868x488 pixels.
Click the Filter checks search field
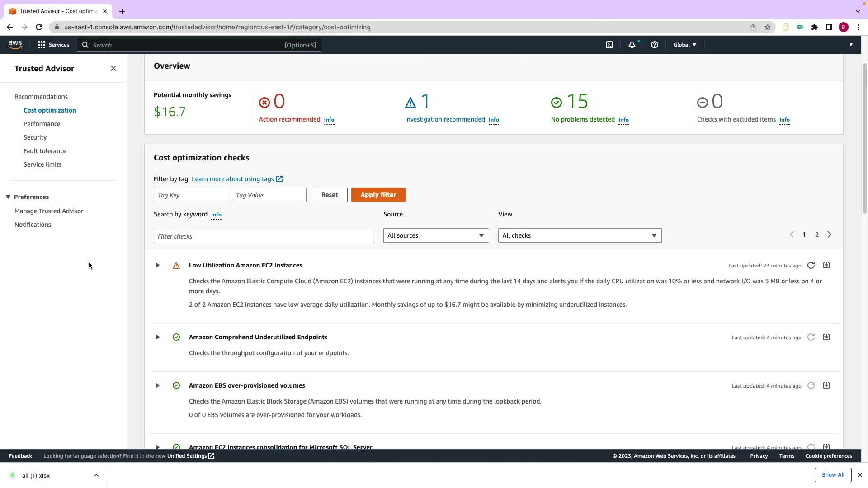264,236
